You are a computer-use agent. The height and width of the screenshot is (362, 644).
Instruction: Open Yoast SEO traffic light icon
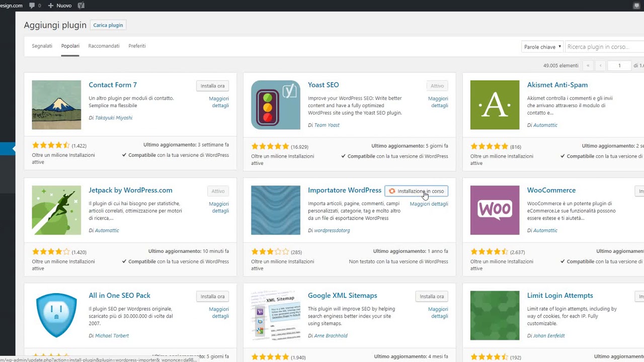coord(276,105)
